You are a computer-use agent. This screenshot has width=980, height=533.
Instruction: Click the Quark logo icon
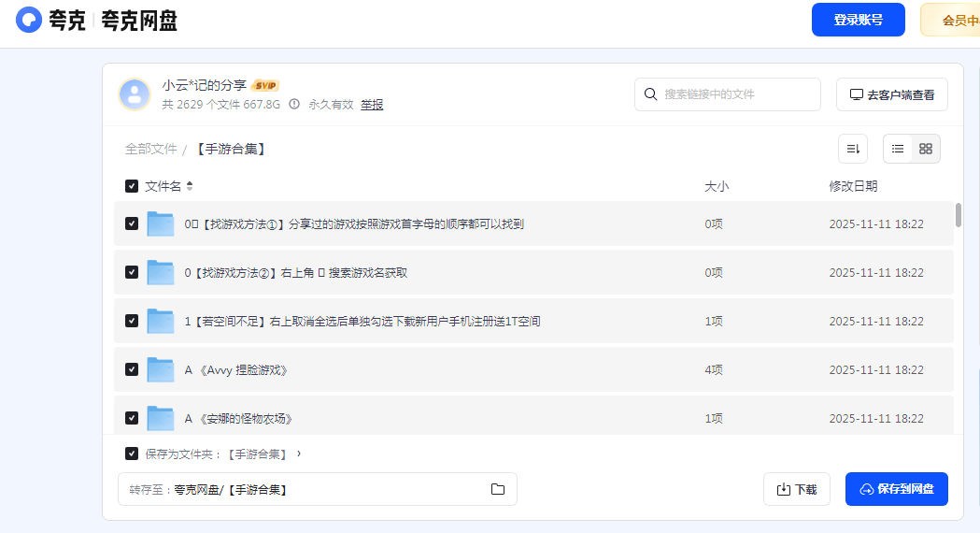(x=29, y=20)
